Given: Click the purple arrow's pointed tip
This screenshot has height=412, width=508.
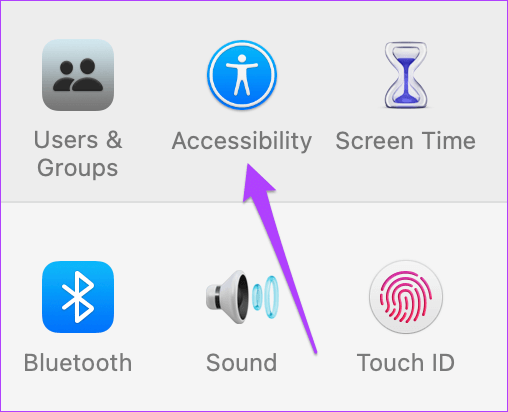Looking at the screenshot, I should (248, 166).
